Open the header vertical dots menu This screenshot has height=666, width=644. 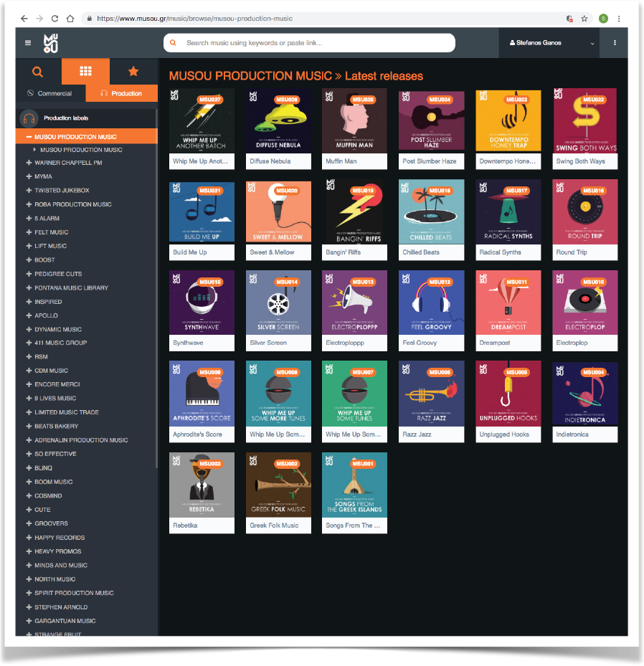(x=615, y=43)
